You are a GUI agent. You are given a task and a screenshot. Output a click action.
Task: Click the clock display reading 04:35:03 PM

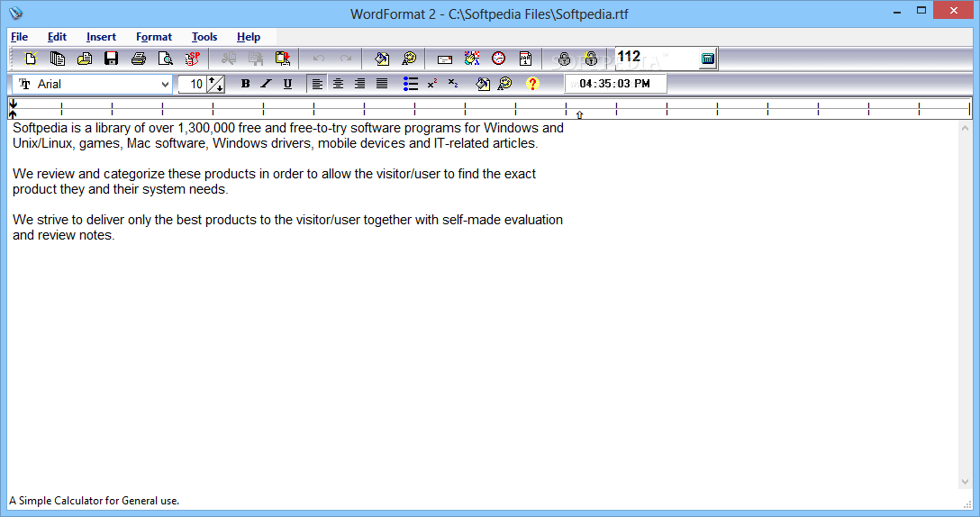(615, 84)
